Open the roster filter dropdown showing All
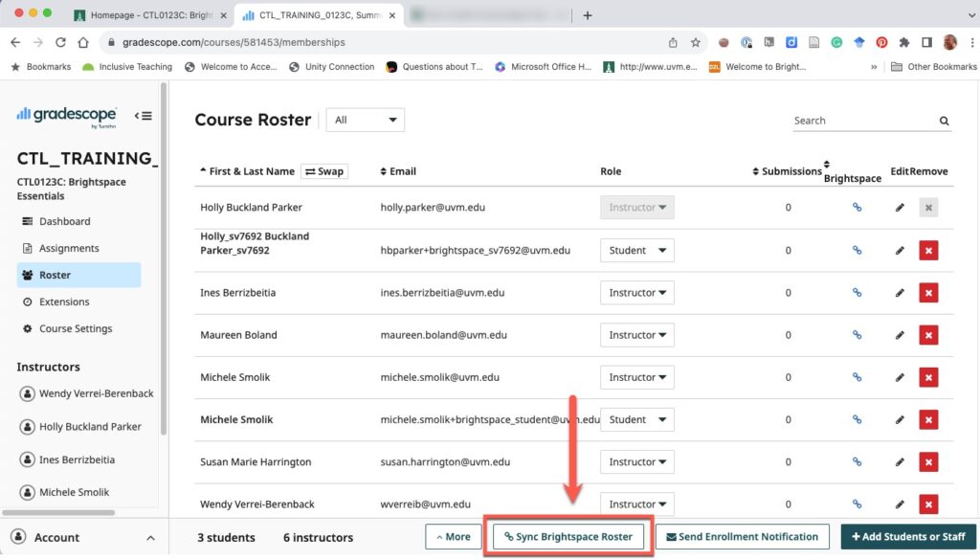Image resolution: width=980 pixels, height=560 pixels. (x=365, y=120)
